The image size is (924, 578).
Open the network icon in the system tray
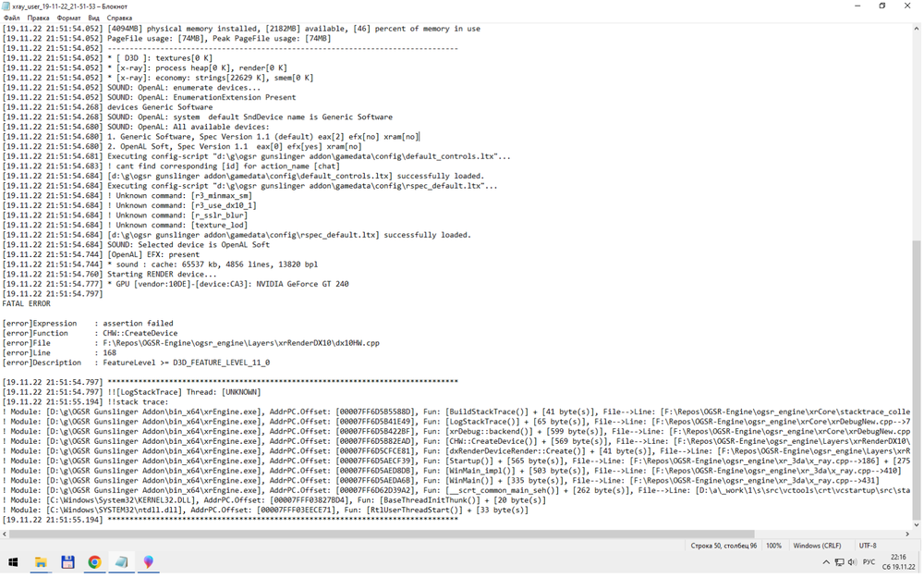[839, 562]
